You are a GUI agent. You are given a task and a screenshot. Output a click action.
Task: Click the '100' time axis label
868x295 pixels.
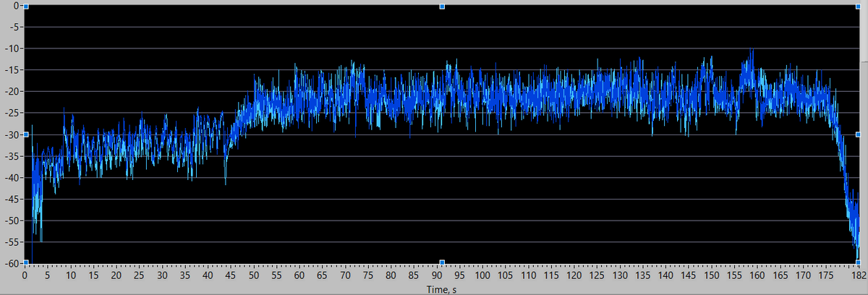[483, 275]
